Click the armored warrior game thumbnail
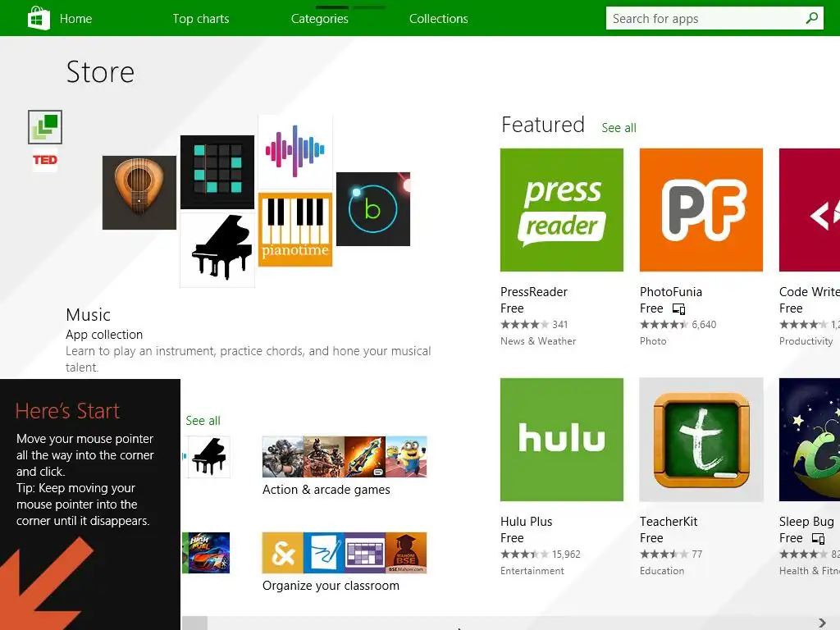Image resolution: width=840 pixels, height=630 pixels. pyautogui.click(x=324, y=457)
